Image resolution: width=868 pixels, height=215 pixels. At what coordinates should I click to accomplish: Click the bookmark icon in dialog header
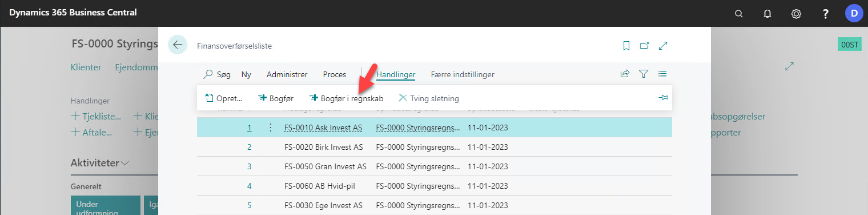point(626,46)
